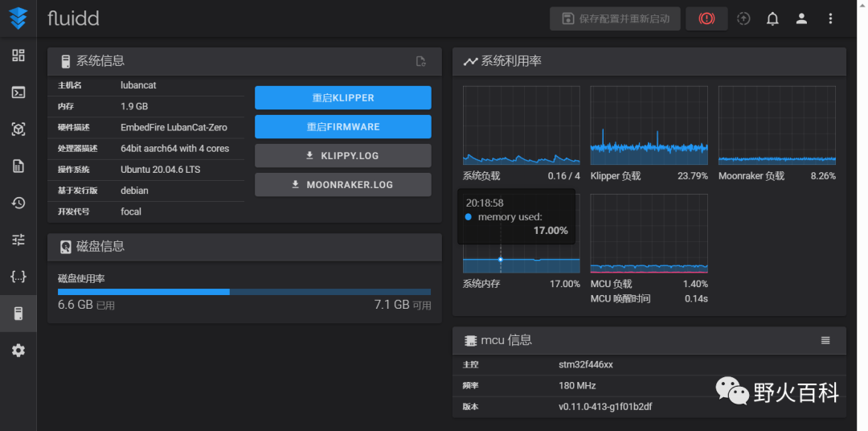Viewport: 868px width, 431px height.
Task: Trigger the red emergency stop button
Action: pos(706,18)
